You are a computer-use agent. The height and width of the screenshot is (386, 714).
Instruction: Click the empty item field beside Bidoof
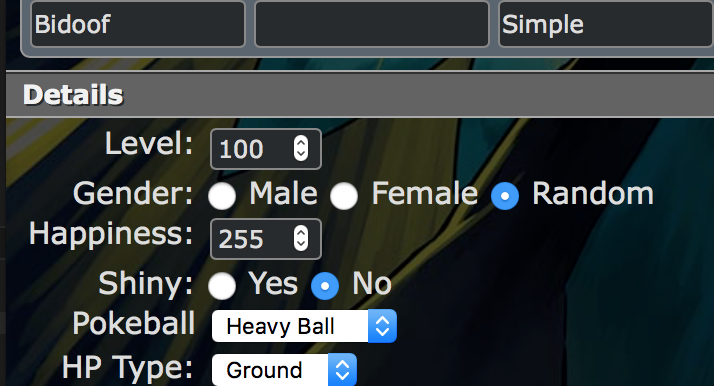click(x=372, y=24)
